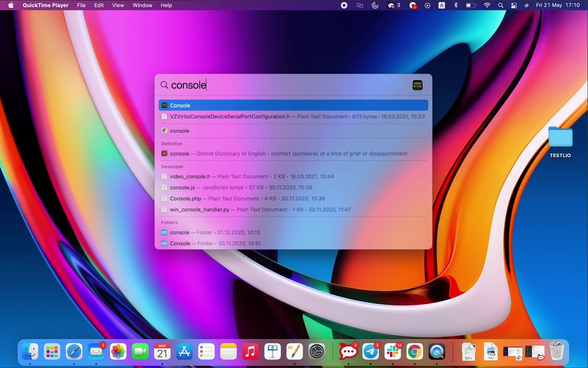Open the File menu

pos(81,5)
